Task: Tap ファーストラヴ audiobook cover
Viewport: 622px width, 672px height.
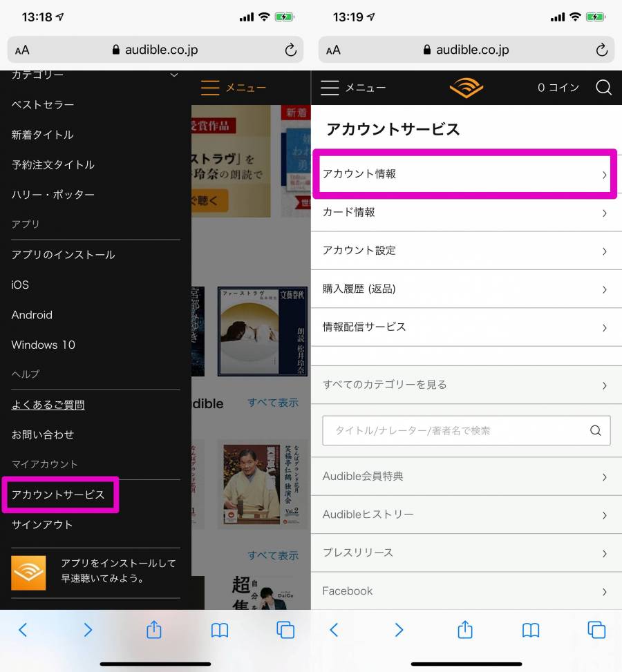Action: click(263, 332)
